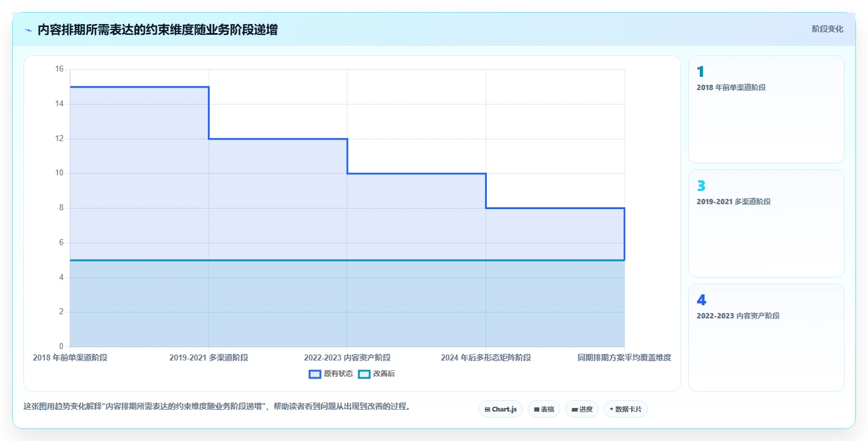Toggle the 原有状态 legend item
Viewport: 868px width, 441px height.
(331, 374)
